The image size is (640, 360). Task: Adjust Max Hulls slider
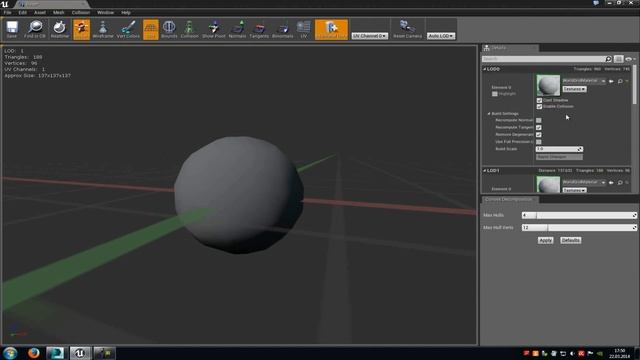[579, 215]
